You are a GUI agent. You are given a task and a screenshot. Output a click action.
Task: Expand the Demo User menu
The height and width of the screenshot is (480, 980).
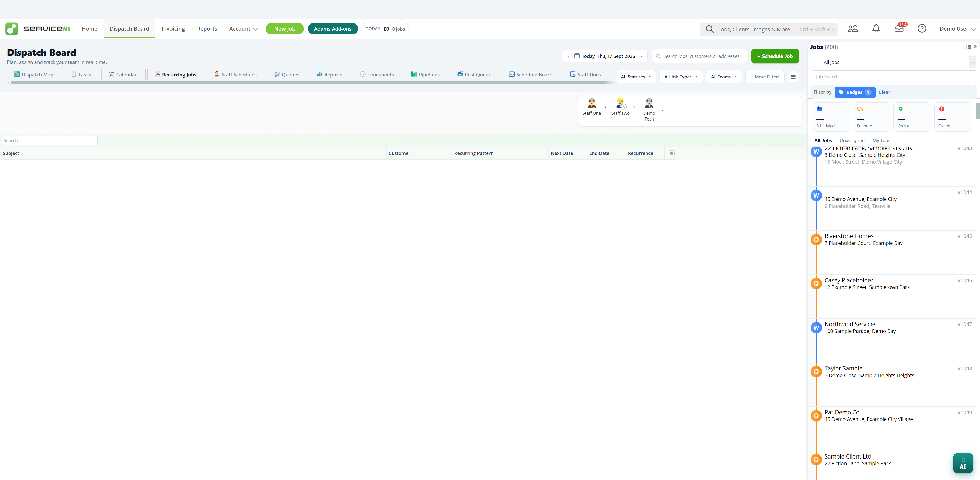pos(958,29)
